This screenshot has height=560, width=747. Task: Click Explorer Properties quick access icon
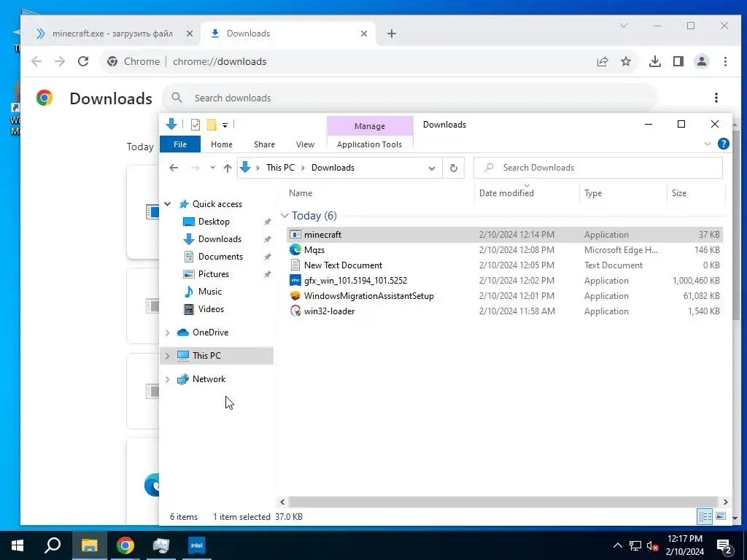(196, 125)
